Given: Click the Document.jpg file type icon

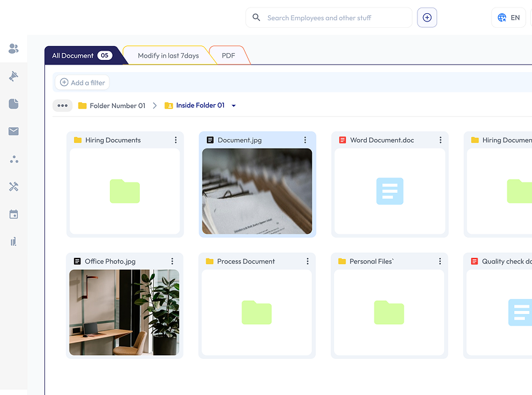Looking at the screenshot, I should pyautogui.click(x=211, y=140).
